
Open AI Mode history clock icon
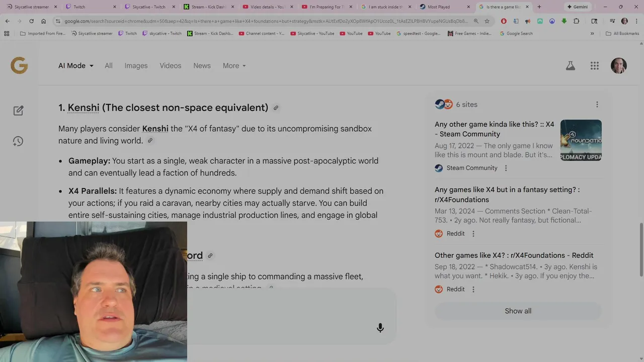click(x=18, y=141)
